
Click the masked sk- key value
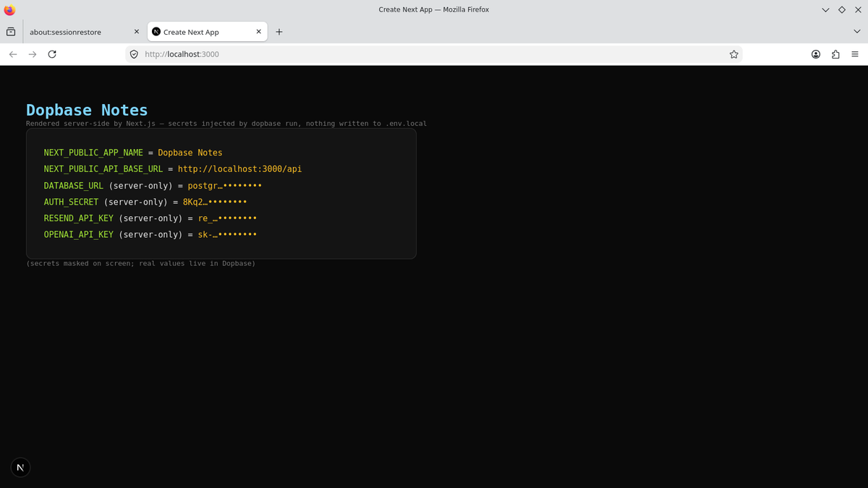click(227, 234)
